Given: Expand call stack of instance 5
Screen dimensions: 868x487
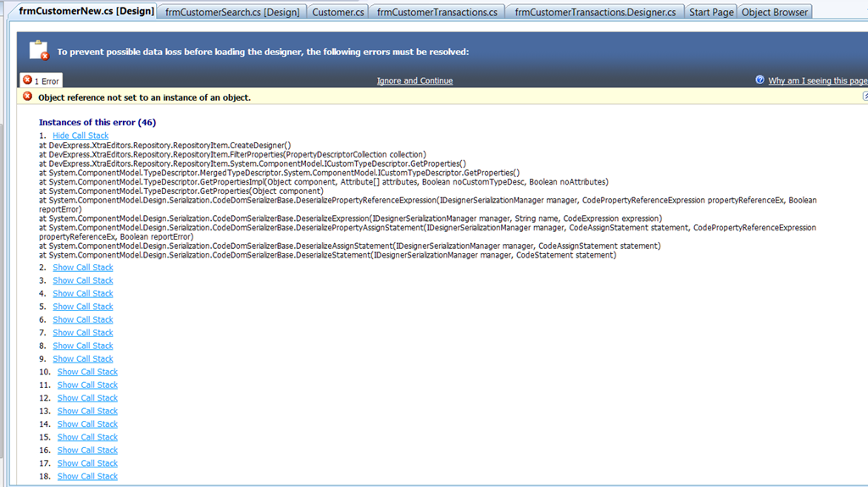Looking at the screenshot, I should (x=82, y=307).
